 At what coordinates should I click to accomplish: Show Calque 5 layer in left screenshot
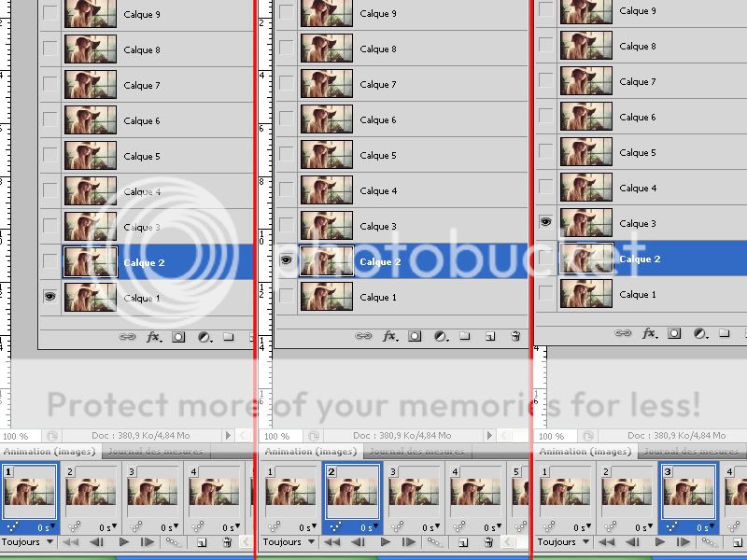click(49, 155)
